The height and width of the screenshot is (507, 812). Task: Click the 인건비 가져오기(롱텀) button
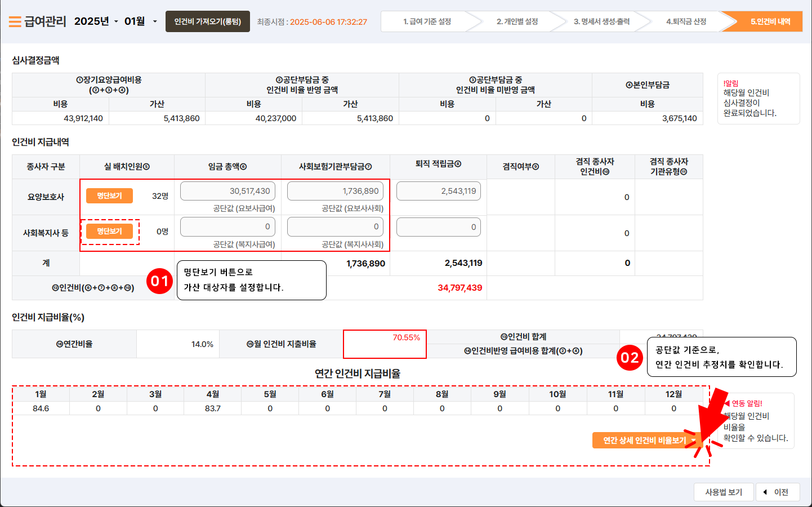tap(207, 21)
